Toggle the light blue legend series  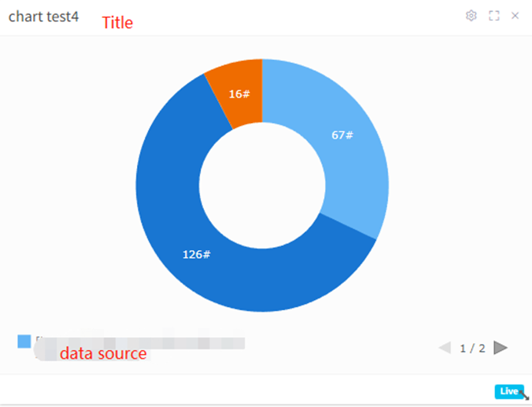click(25, 341)
